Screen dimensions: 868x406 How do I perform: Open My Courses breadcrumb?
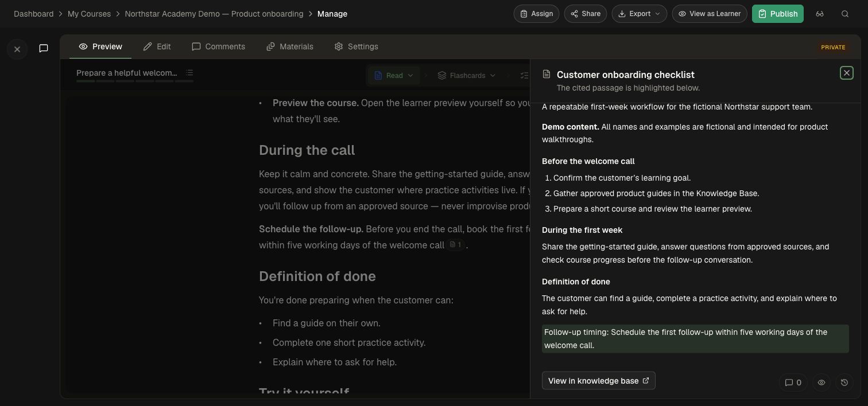point(89,14)
